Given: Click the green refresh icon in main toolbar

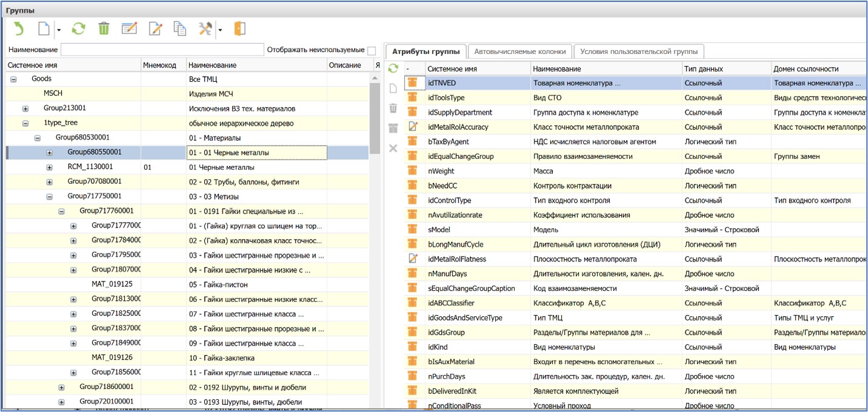Looking at the screenshot, I should point(78,29).
